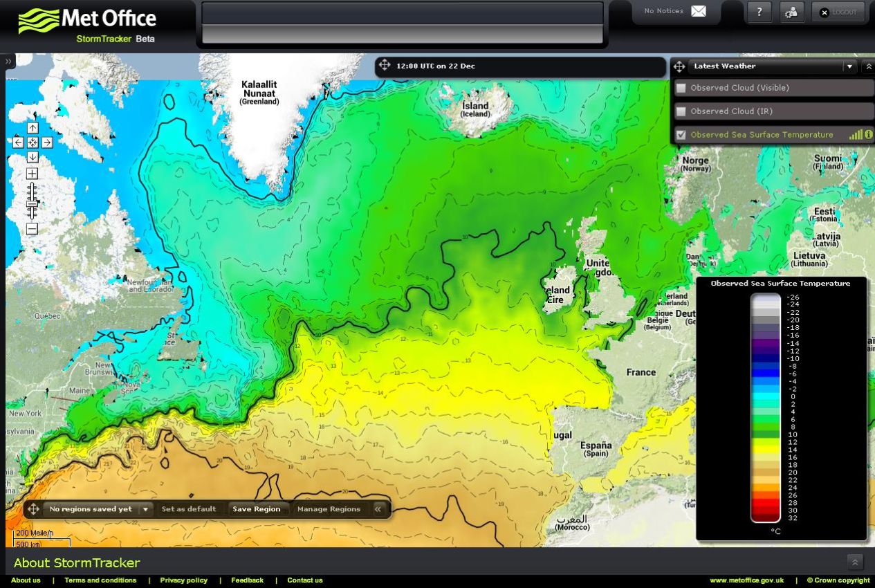Expand the About StormTracker footer panel
Viewport: 875px width, 588px height.
[854, 562]
